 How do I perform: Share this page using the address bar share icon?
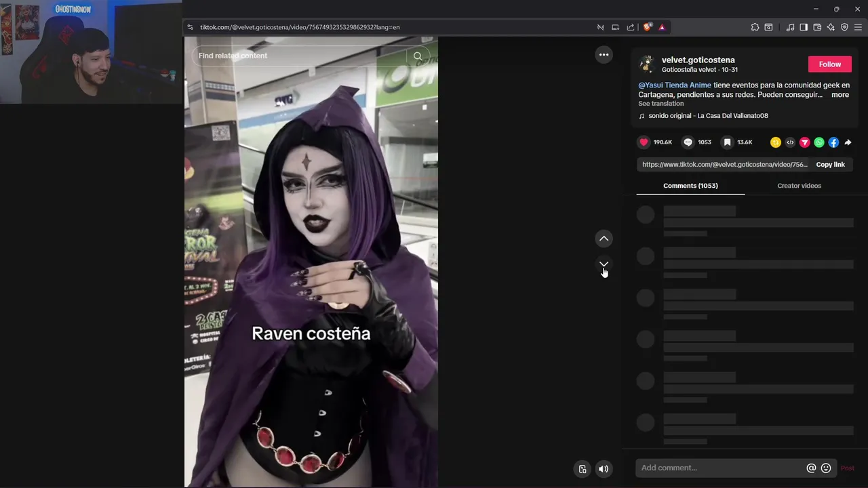[x=631, y=27]
